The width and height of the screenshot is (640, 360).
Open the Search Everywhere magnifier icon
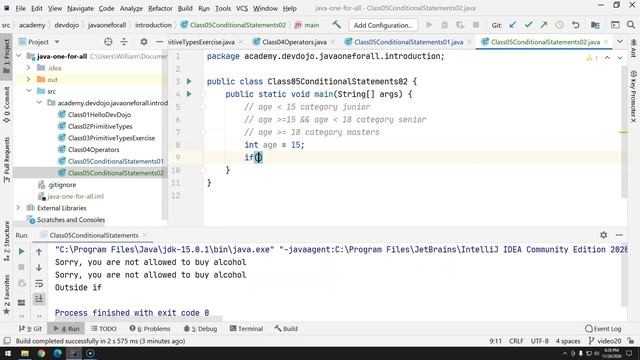click(631, 25)
